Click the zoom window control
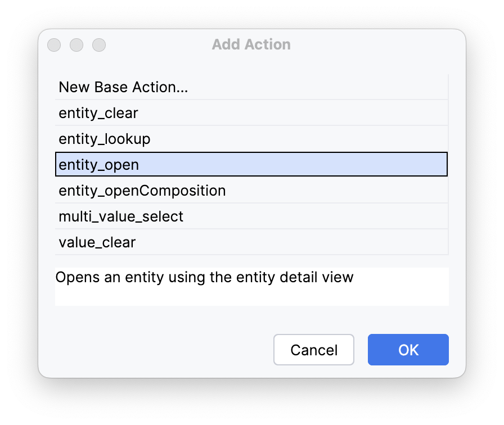504x425 pixels. point(99,45)
